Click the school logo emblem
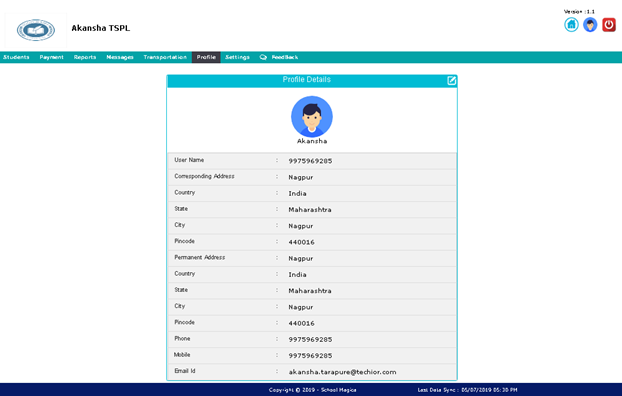The height and width of the screenshot is (396, 622). click(36, 30)
